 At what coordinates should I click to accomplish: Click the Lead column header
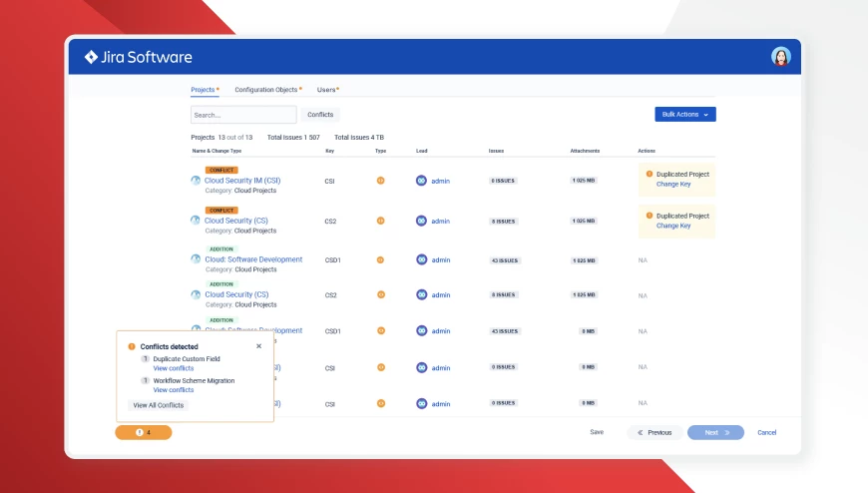coord(422,151)
